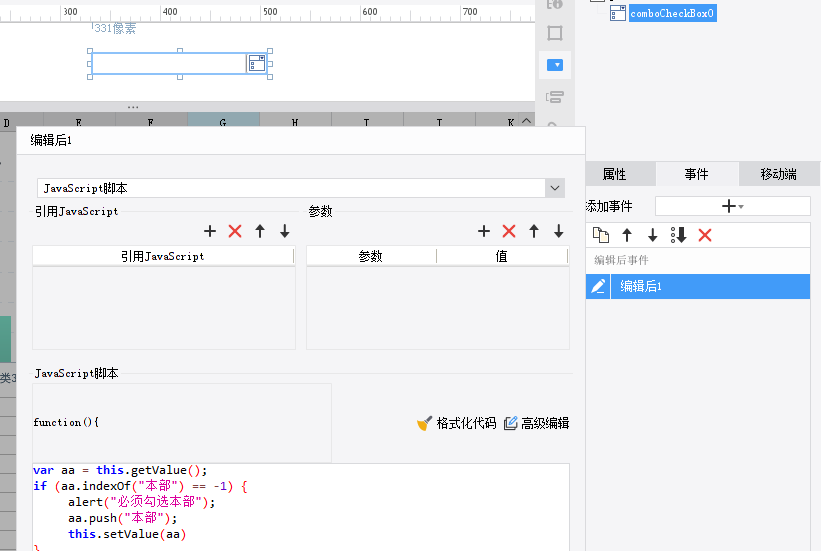Delete the selected parameter
This screenshot has width=821, height=551.
(x=509, y=231)
